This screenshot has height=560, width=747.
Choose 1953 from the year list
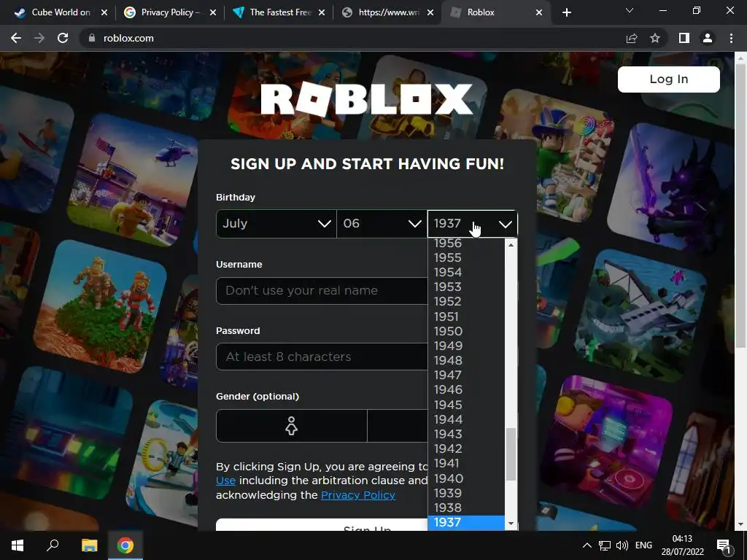click(x=466, y=287)
